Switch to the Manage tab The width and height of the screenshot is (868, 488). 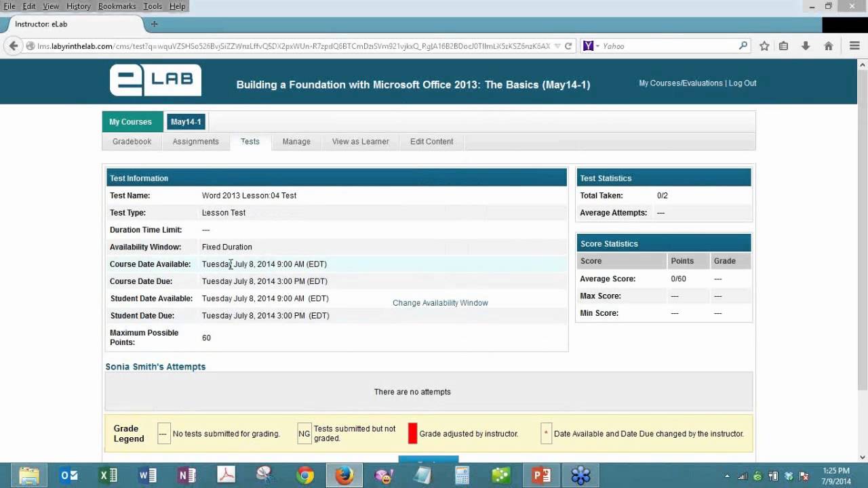296,142
